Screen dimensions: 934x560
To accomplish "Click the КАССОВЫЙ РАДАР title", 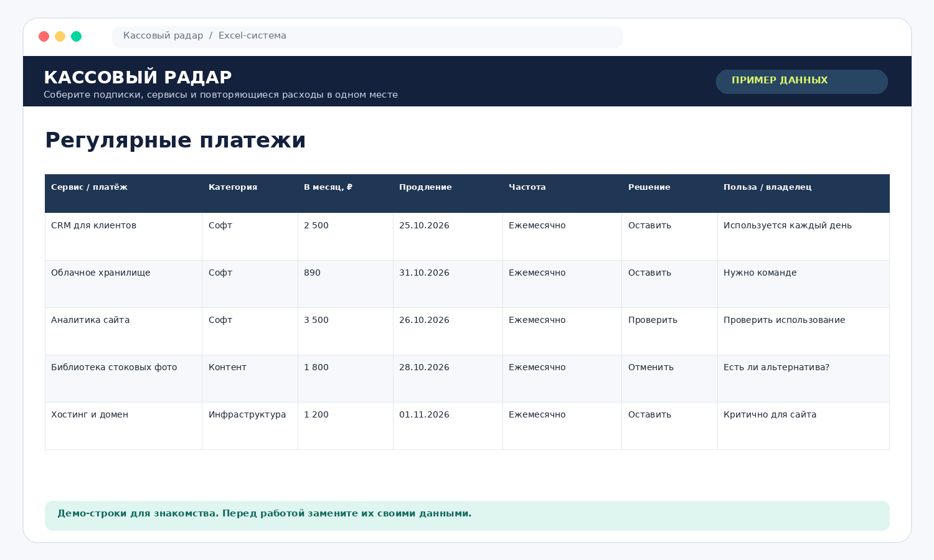I will 138,77.
